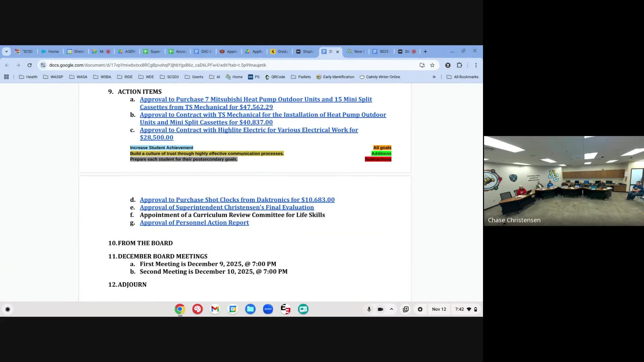Click the browser reload icon
The image size is (644, 362).
click(x=30, y=65)
